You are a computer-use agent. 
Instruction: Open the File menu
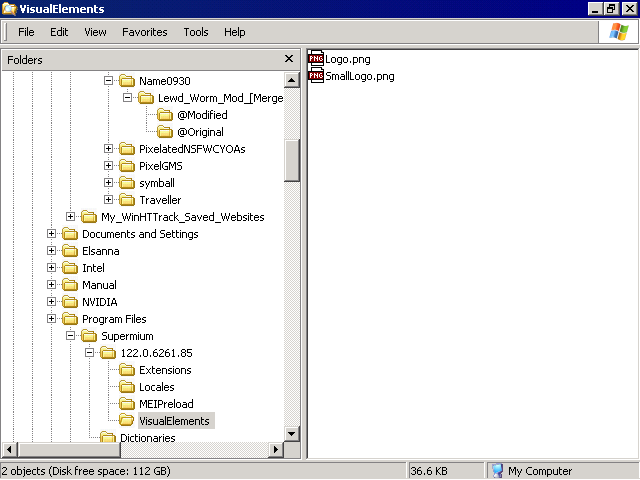tap(26, 32)
